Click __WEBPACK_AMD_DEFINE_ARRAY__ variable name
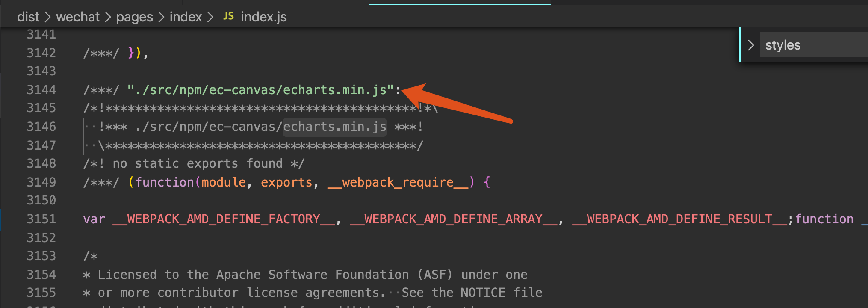 point(454,219)
